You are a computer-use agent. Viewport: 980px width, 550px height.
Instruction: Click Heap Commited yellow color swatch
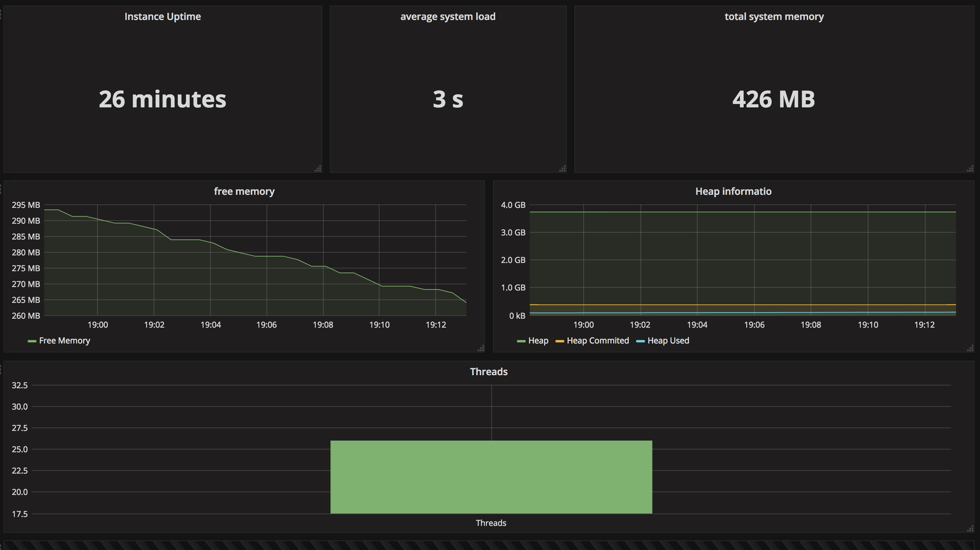coord(560,341)
